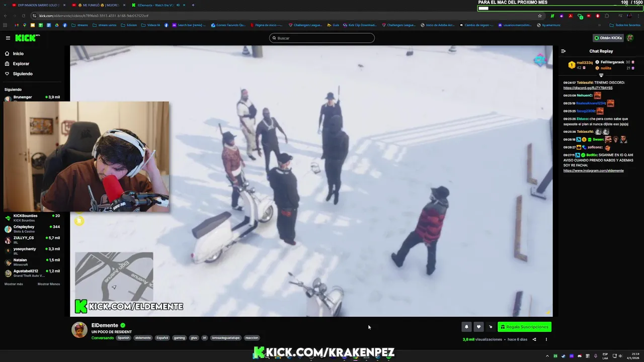Open yosoychanty channel in sidebar
Viewport: 644px width, 362px height.
32,251
